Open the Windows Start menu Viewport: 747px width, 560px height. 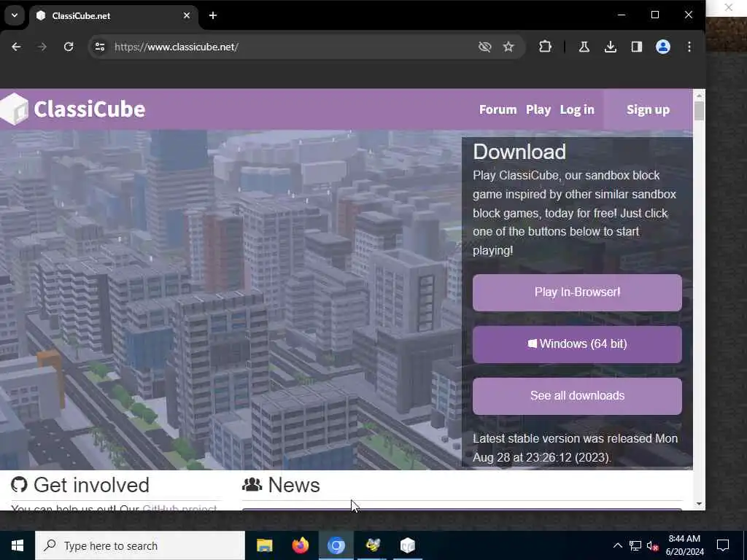click(18, 545)
